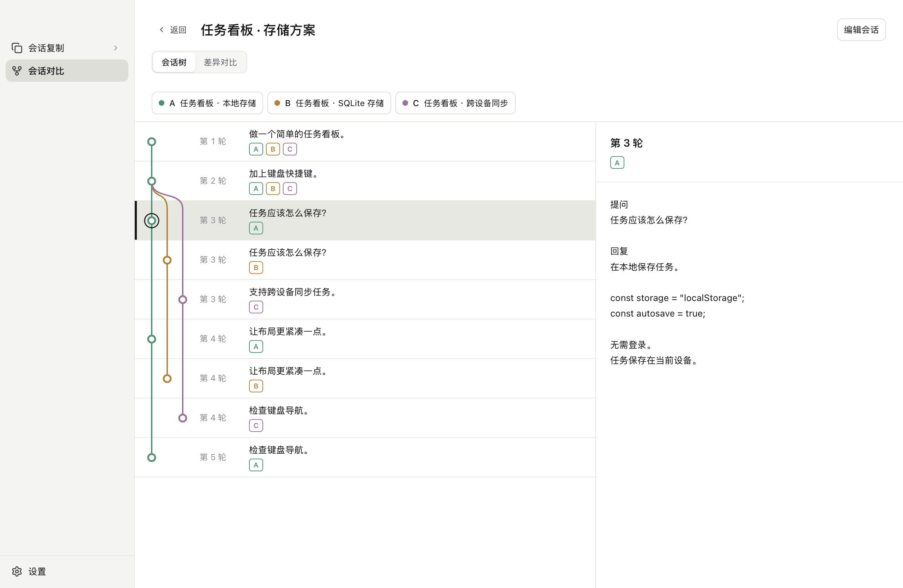
Task: Click the 返回 back arrow
Action: click(162, 30)
